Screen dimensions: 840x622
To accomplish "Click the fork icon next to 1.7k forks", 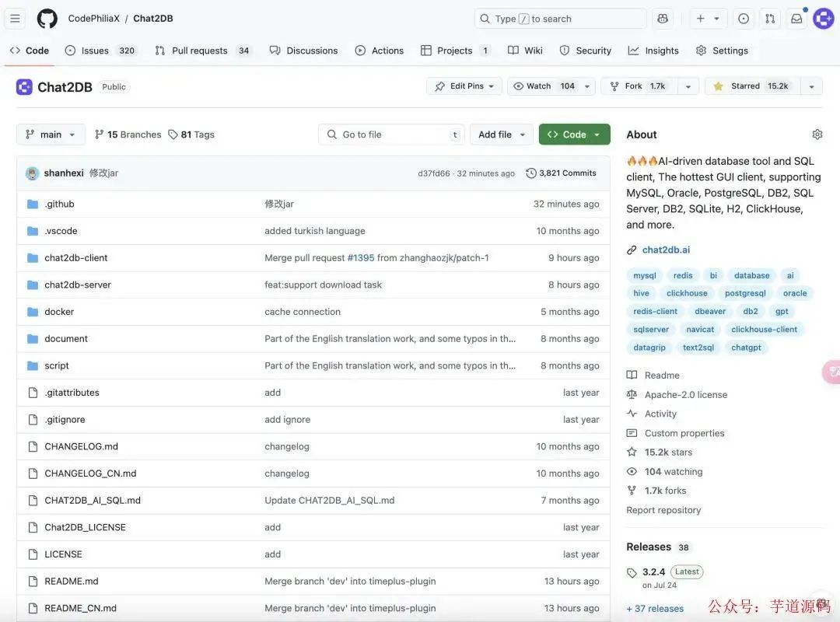I will tap(632, 491).
